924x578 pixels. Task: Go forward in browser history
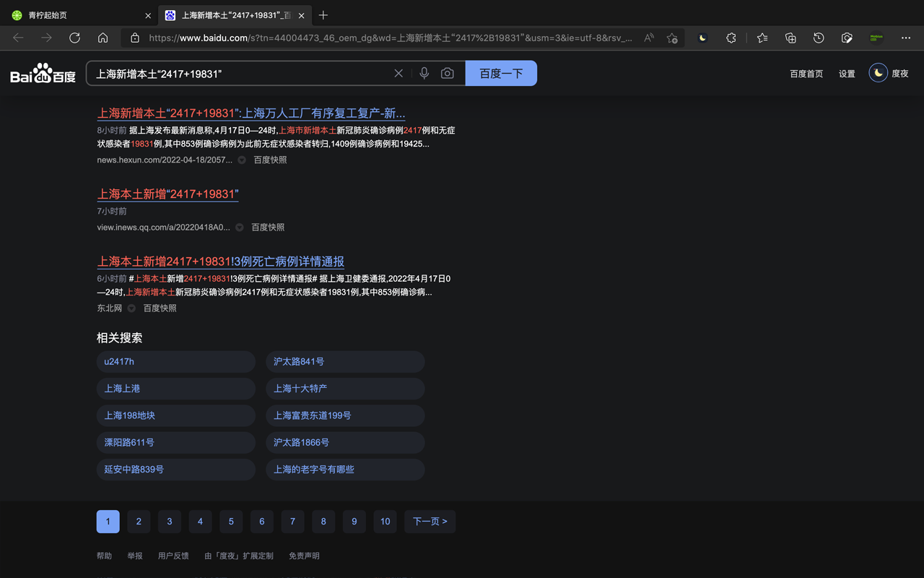point(46,38)
